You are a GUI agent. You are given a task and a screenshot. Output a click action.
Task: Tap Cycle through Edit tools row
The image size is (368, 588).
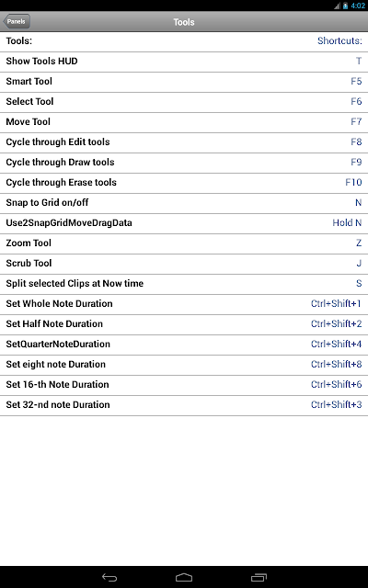click(x=184, y=143)
